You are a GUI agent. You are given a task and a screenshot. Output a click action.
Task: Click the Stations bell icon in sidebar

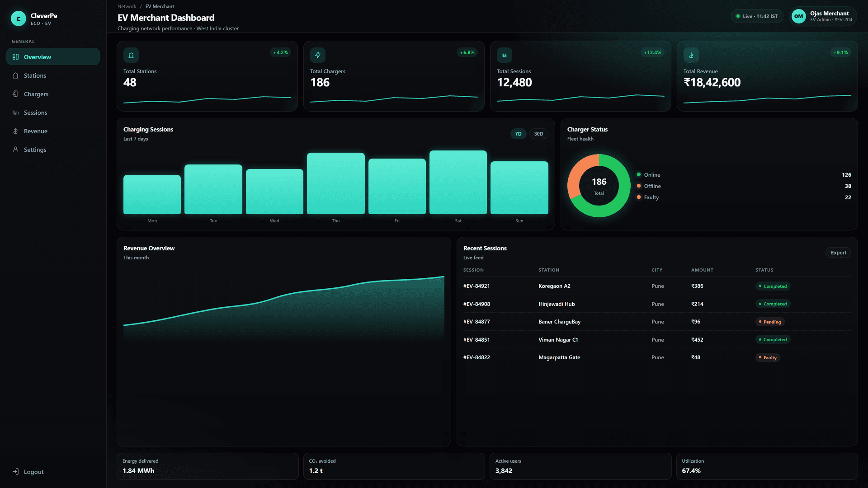tap(15, 75)
